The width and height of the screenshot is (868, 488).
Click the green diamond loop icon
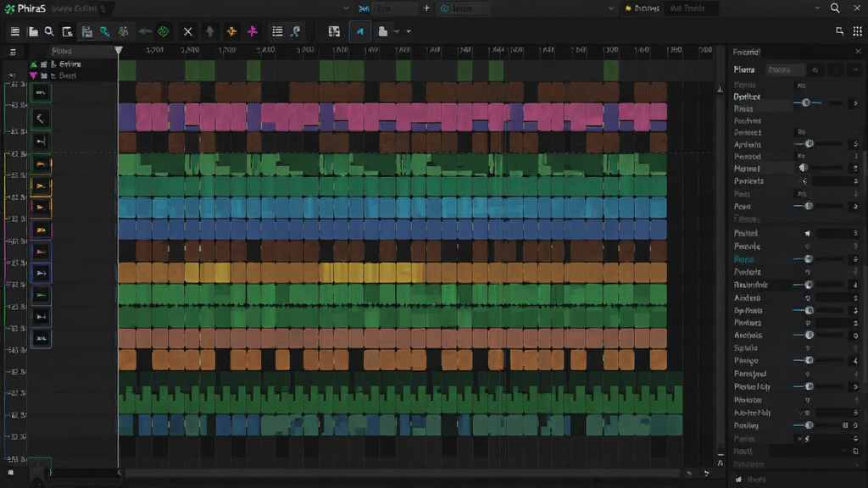coord(164,31)
